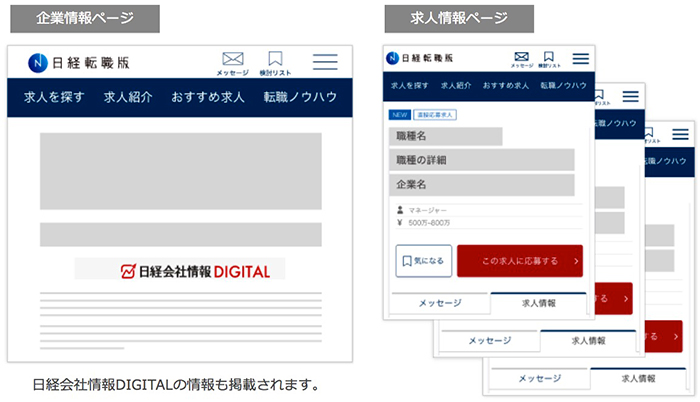Select 求人を探す in the company page navigation
Screen dimensions: 700x402
point(54,97)
